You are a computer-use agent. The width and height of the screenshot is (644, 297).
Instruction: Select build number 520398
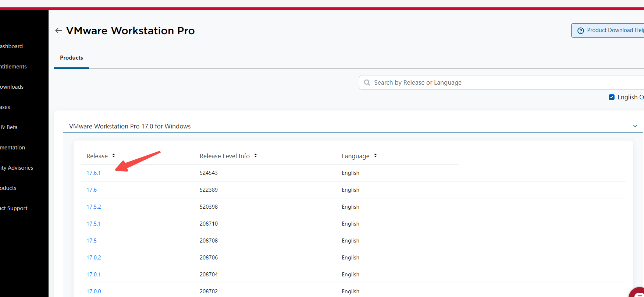(x=209, y=207)
